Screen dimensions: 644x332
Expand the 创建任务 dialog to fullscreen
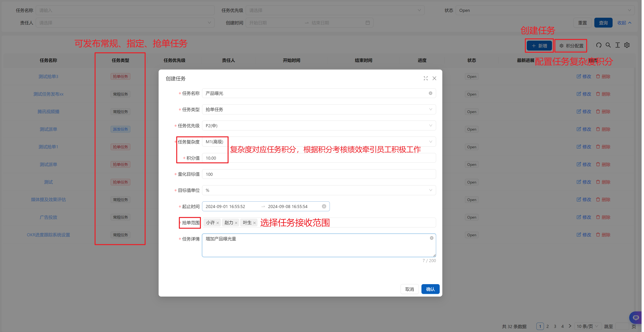coord(426,78)
